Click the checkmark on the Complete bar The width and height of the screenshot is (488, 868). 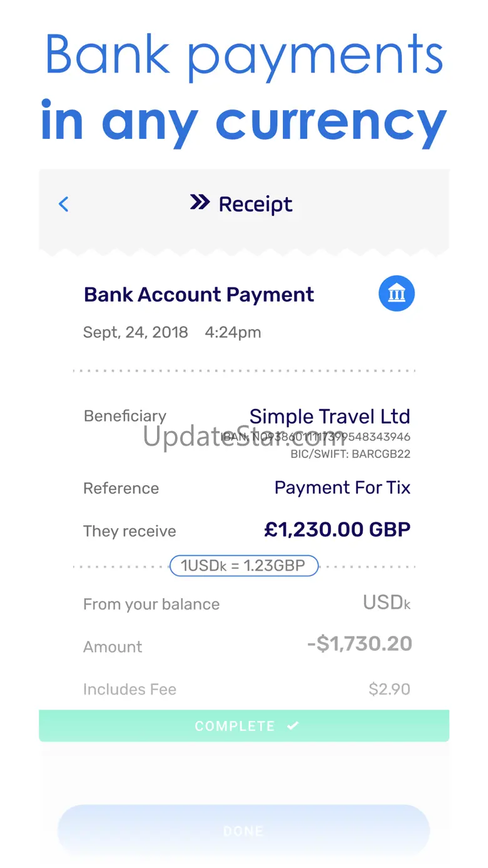pos(293,725)
